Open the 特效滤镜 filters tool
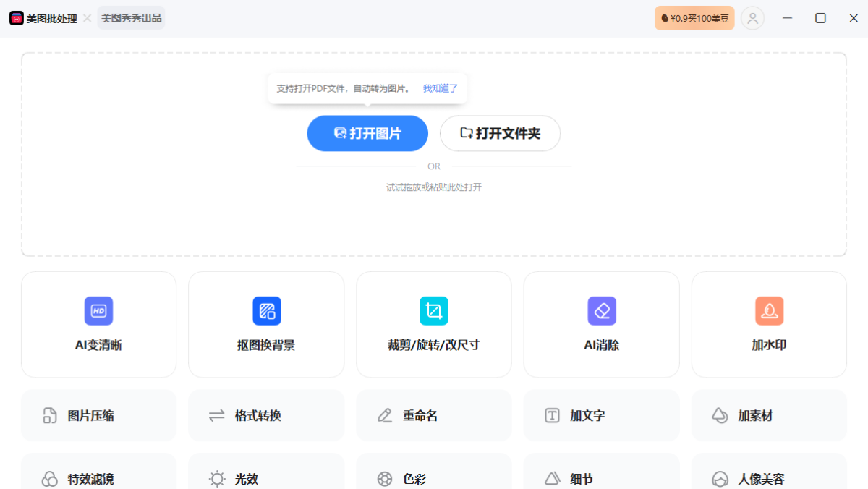The height and width of the screenshot is (489, 868). pos(98,477)
